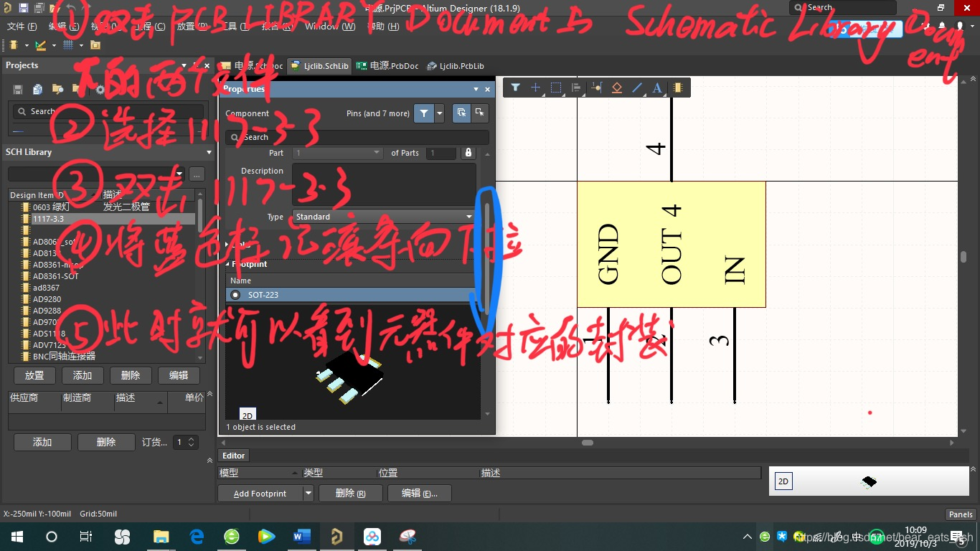Viewport: 980px width, 551px height.
Task: Click the place pin tool icon
Action: click(595, 88)
